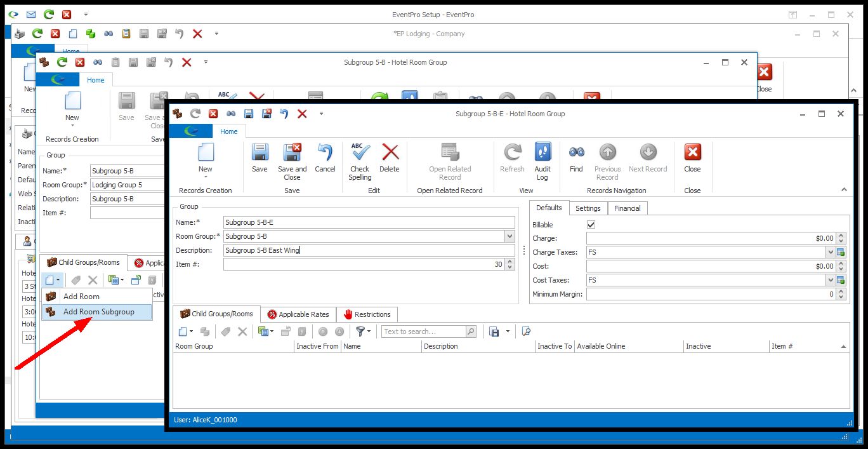Click clipboard icon in EP Lodging quick access bar

[126, 34]
